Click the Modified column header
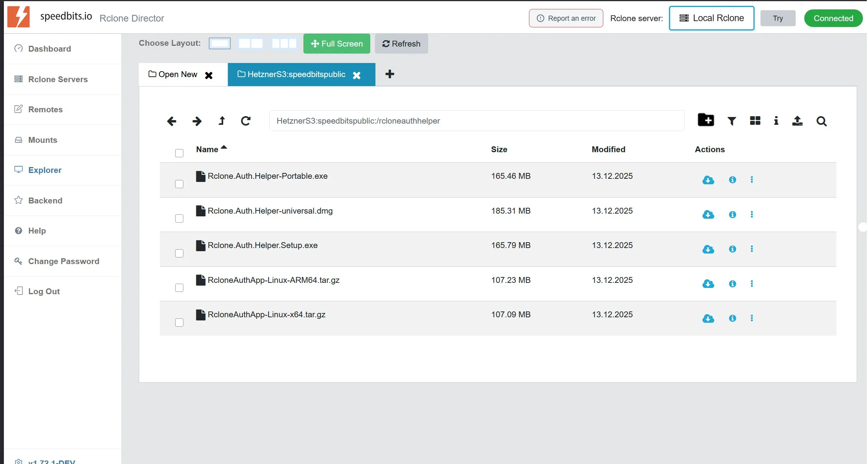 tap(608, 149)
